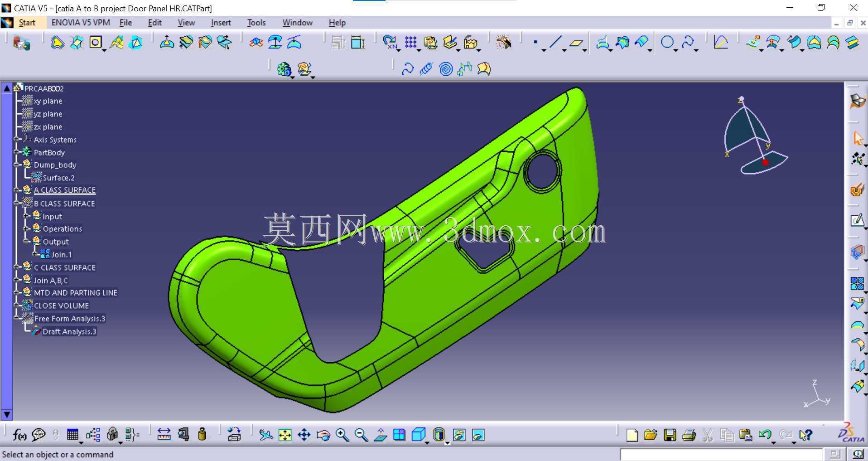Expand the MTD AND PARTING LINE node
This screenshot has height=461, width=868.
coord(16,292)
